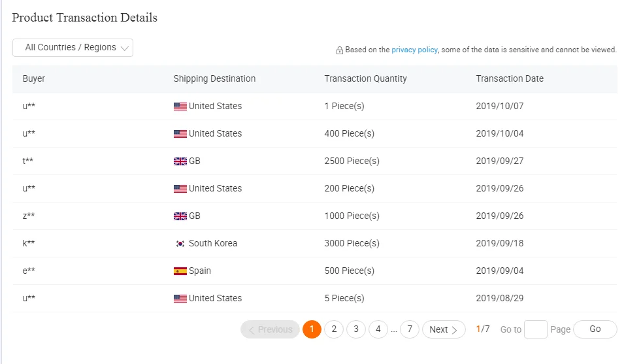Screen dimensions: 624x364
Task: Open the All Countries / Regions dropdown
Action: [x=73, y=48]
